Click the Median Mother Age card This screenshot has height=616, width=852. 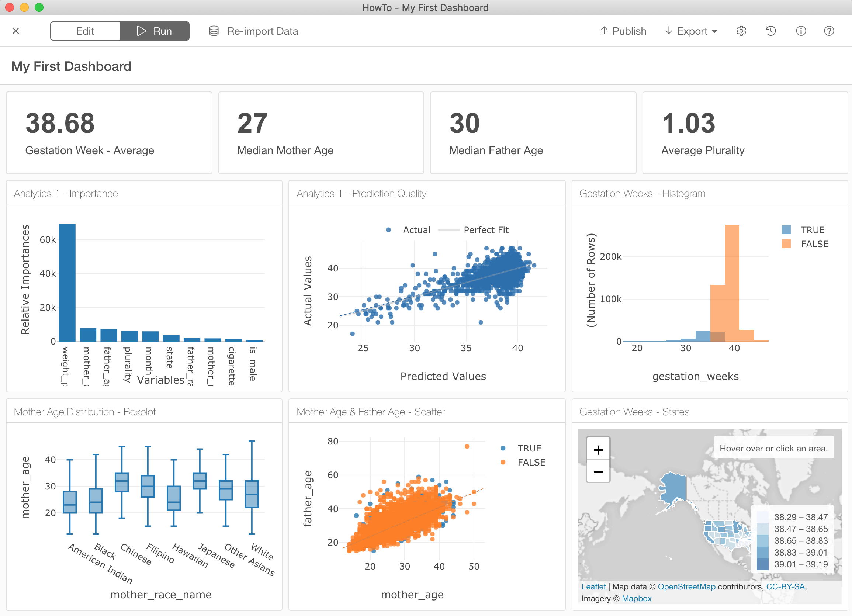[321, 133]
